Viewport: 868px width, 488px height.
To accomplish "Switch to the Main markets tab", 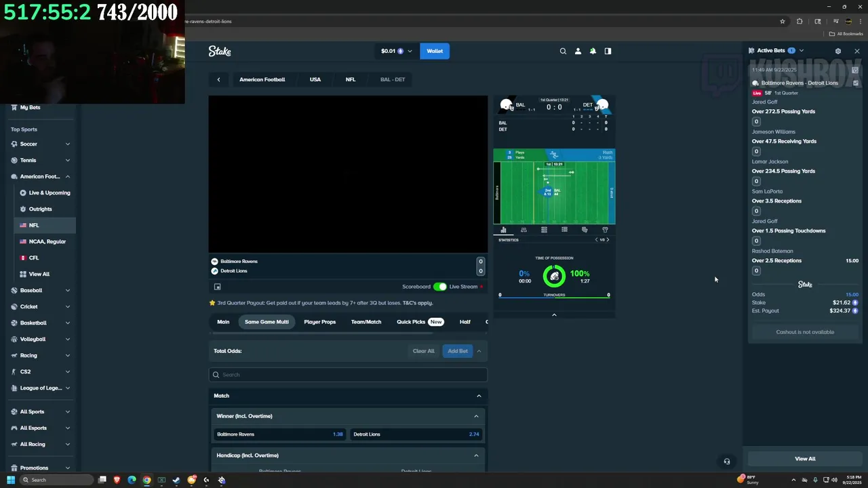I will pyautogui.click(x=223, y=322).
